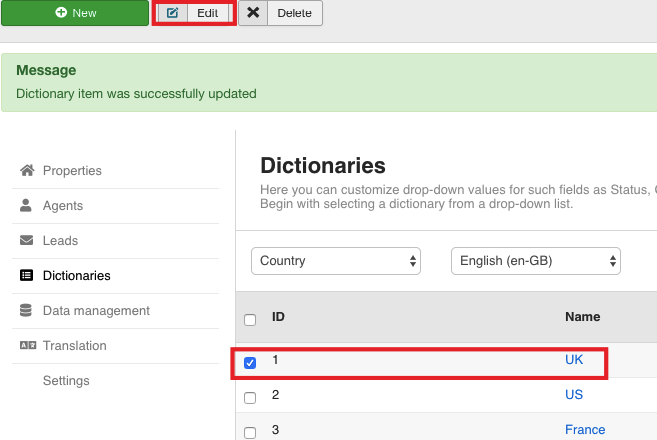Click the pencil icon on Edit button

pos(173,13)
